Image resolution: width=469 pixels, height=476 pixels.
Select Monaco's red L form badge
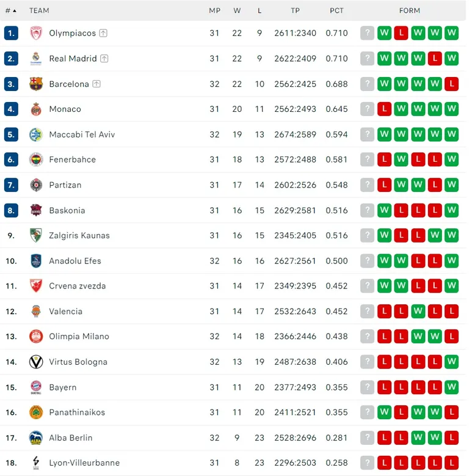(384, 109)
